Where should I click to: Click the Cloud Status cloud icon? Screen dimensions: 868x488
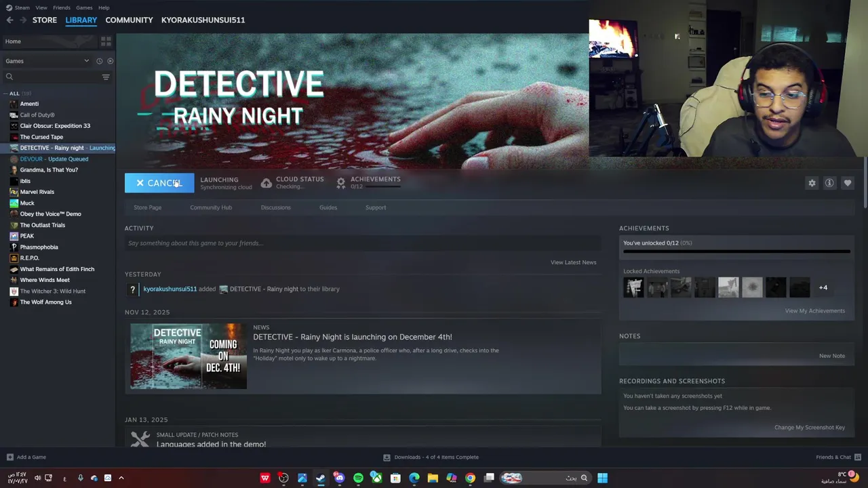point(267,184)
